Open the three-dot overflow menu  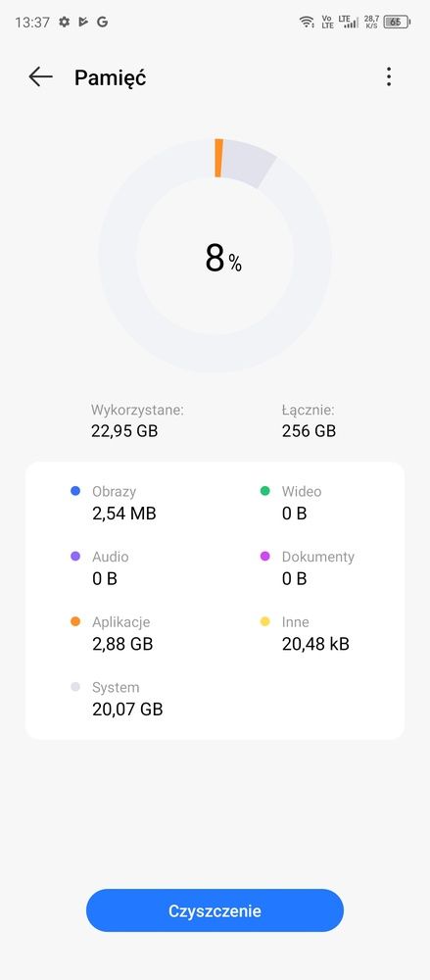click(389, 76)
